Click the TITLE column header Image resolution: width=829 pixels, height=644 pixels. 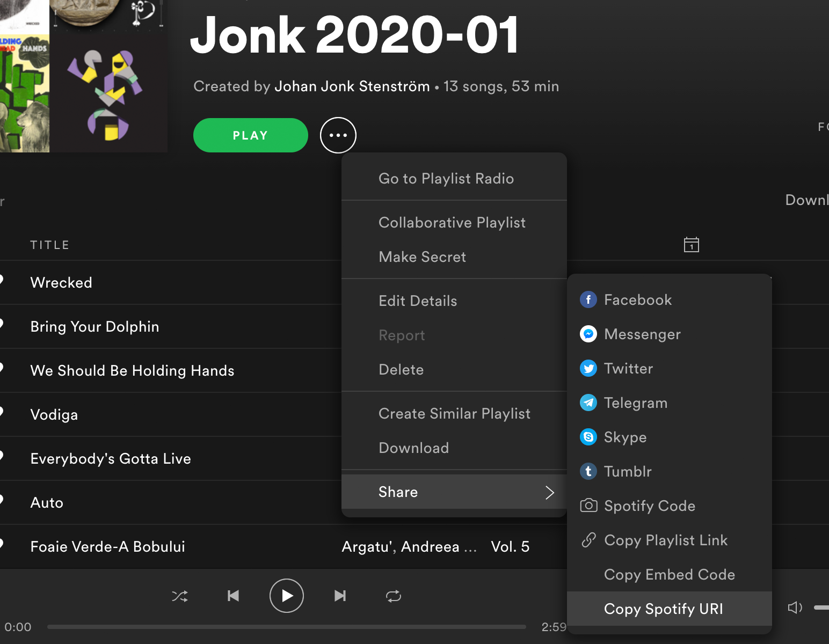point(50,245)
